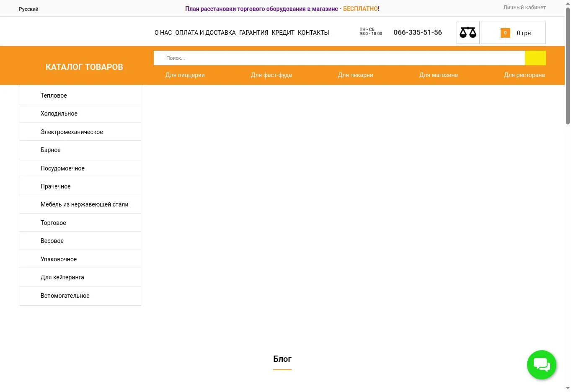Select the Для пекарни category tab
571x392 pixels.
pos(356,75)
